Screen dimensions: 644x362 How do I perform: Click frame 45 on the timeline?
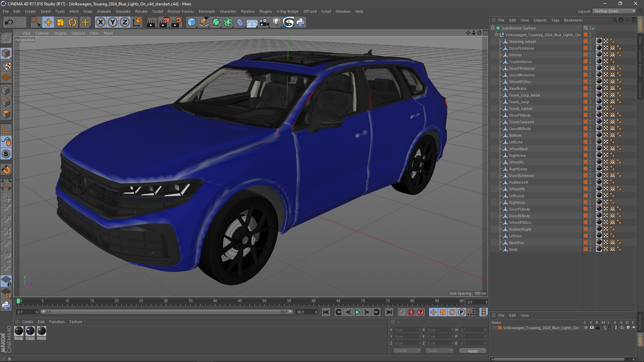240,301
